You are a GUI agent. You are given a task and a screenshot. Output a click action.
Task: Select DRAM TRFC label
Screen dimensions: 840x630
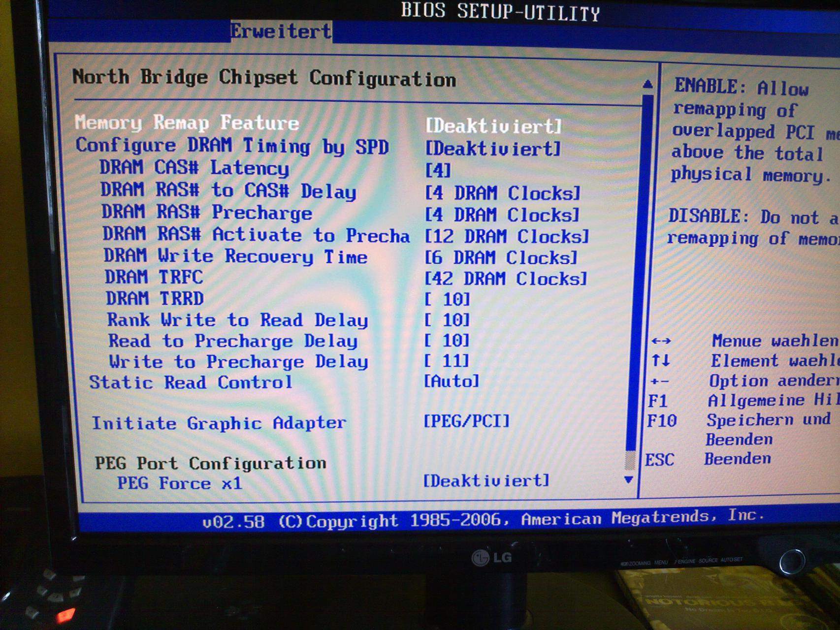(154, 277)
